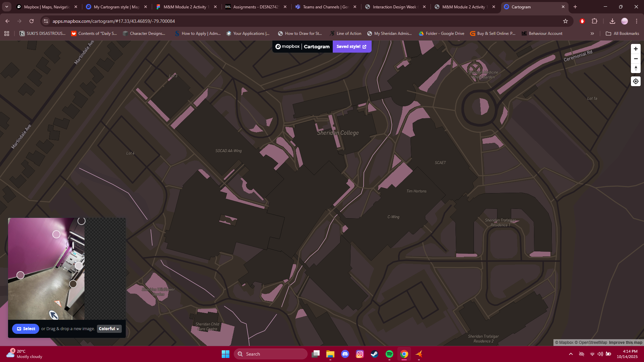Expand the hidden bookmarks overflow chevron

click(x=592, y=33)
